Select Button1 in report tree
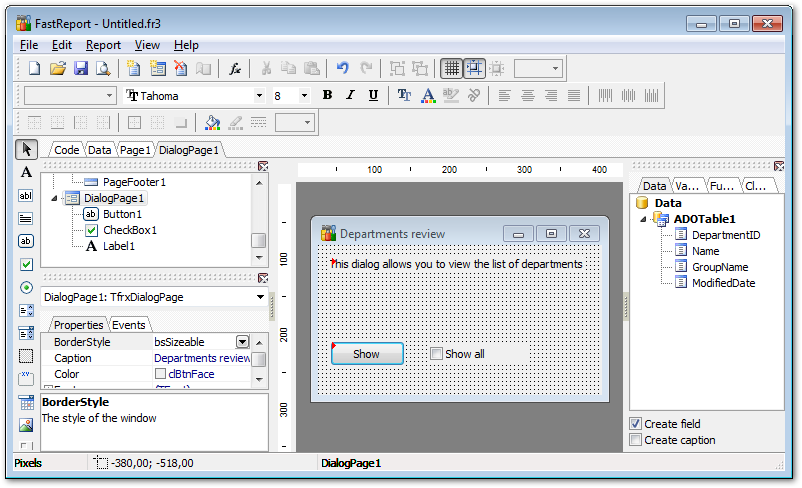This screenshot has width=802, height=488. tap(122, 214)
